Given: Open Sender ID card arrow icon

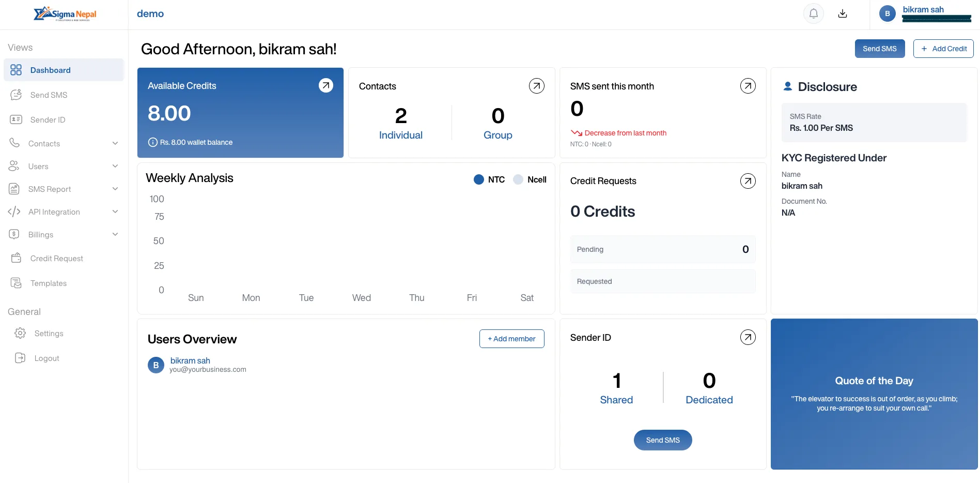Looking at the screenshot, I should tap(748, 337).
